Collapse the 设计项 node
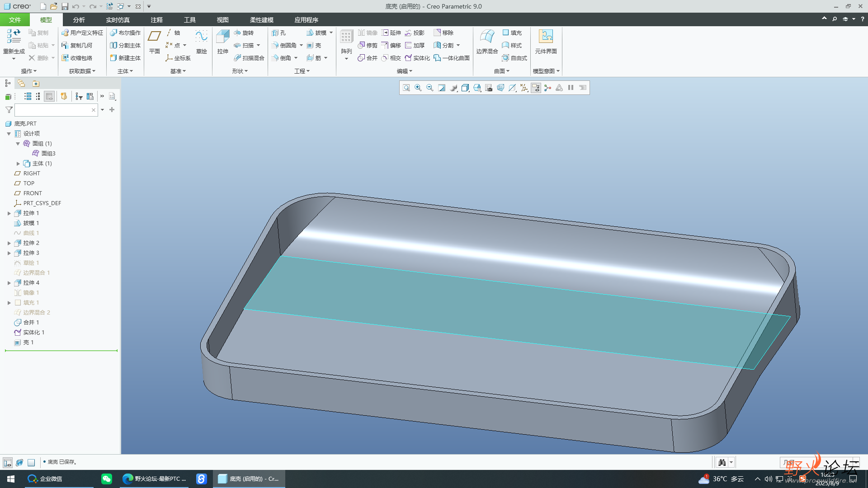The image size is (868, 488). click(9, 134)
